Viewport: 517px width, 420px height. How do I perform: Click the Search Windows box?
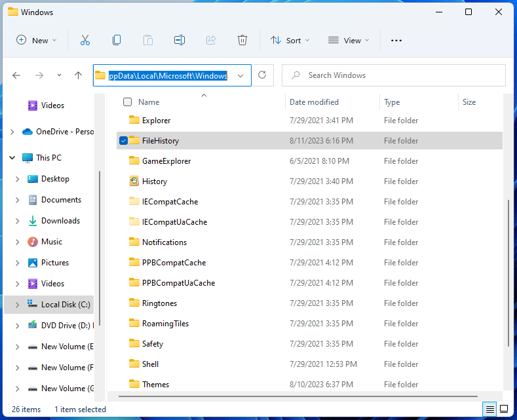pyautogui.click(x=394, y=75)
